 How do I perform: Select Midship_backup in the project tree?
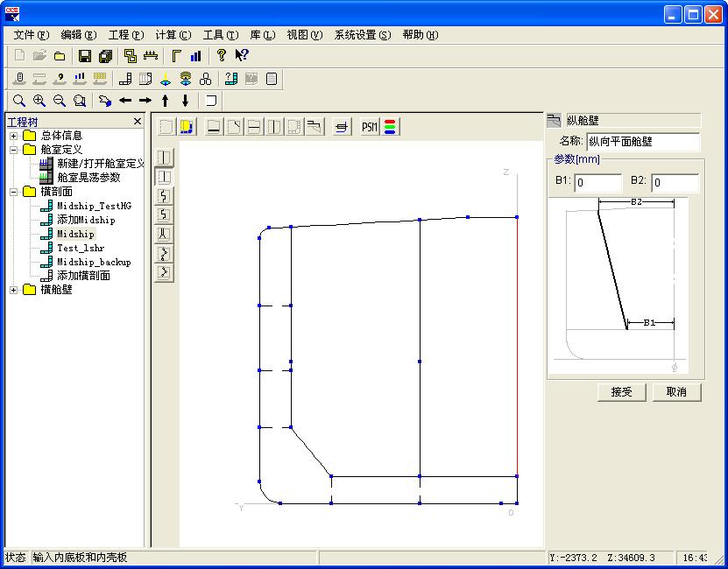(94, 262)
